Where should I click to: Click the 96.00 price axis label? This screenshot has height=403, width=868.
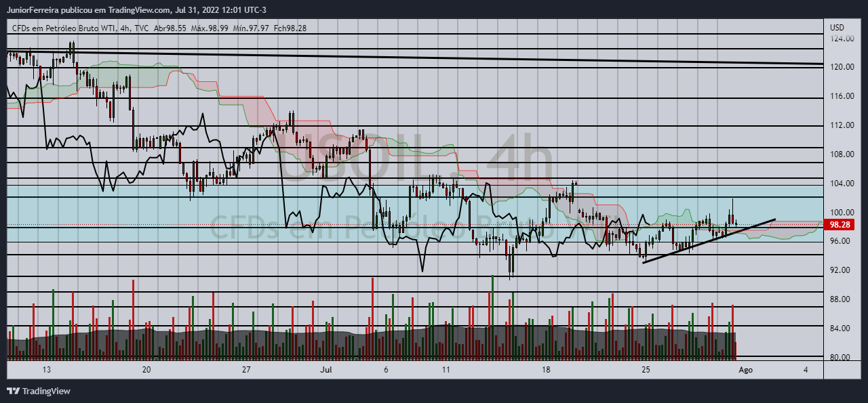click(842, 241)
